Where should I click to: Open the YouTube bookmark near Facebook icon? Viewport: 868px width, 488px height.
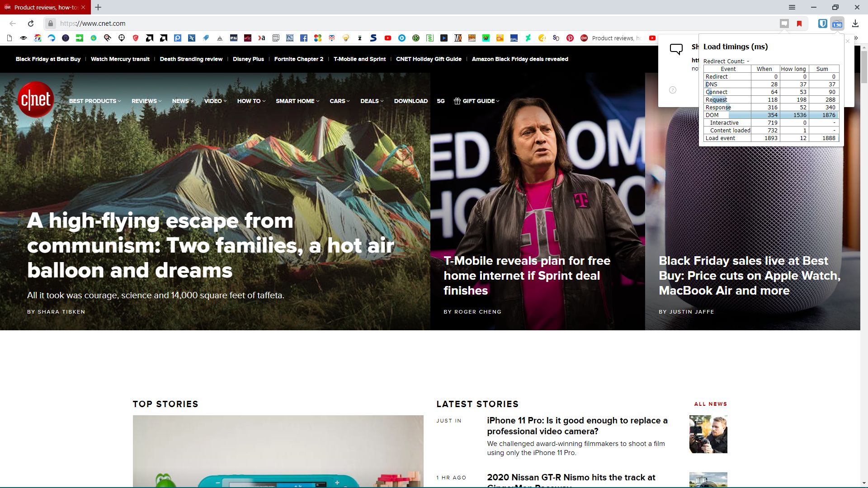pos(387,38)
